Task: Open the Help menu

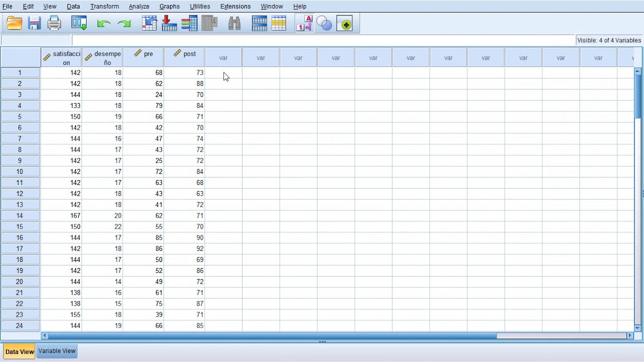Action: tap(300, 7)
